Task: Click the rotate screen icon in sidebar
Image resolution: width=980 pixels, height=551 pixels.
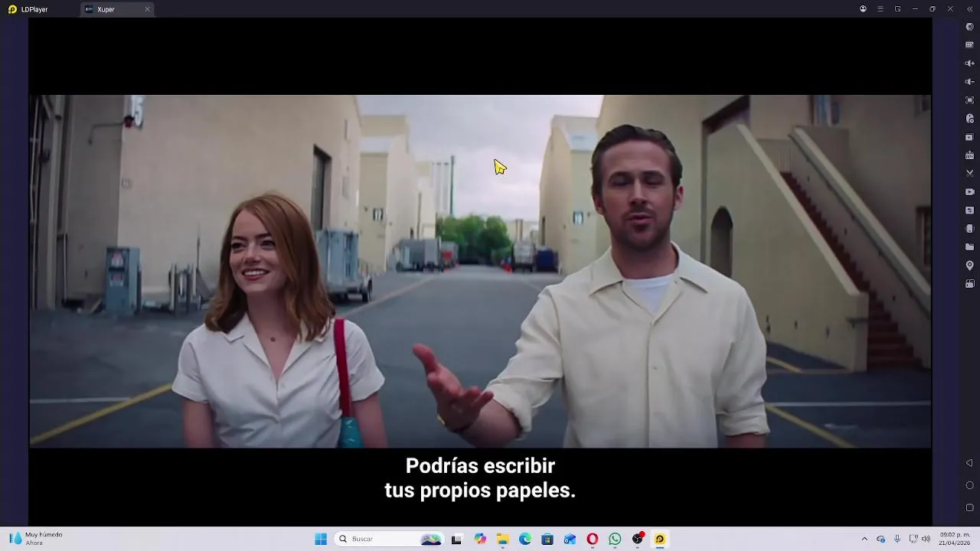Action: pos(969,284)
